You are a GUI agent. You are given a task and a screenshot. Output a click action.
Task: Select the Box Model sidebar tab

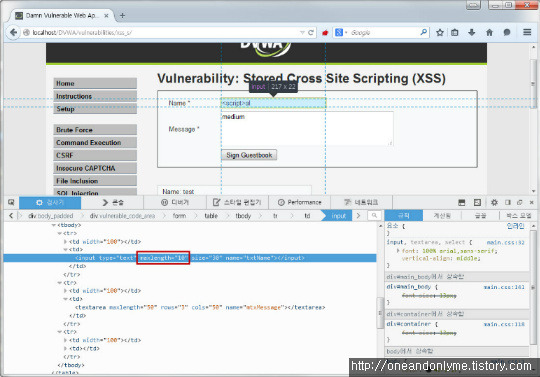point(519,216)
